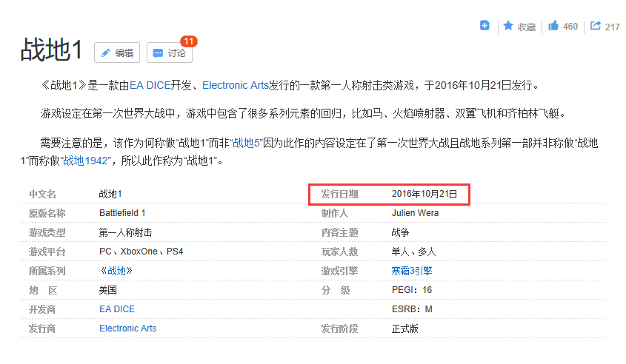Click the 收藏 favorite label
Screen dimensions: 626x364
527,27
